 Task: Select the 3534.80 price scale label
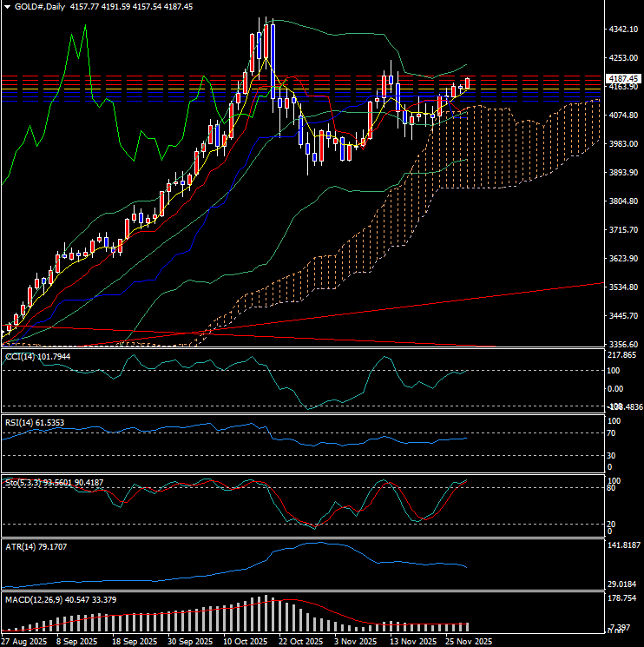(625, 287)
